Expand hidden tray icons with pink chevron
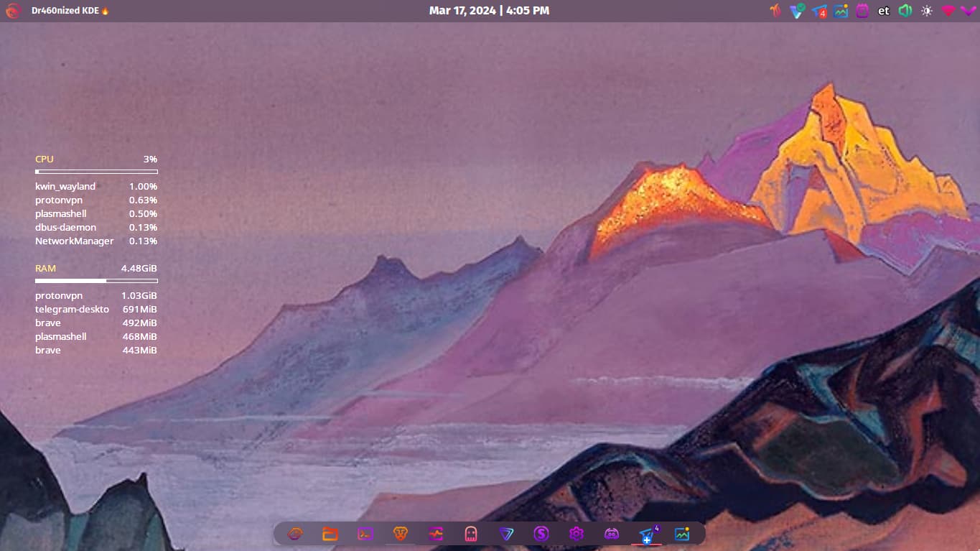Viewport: 980px width, 551px height. pos(969,11)
